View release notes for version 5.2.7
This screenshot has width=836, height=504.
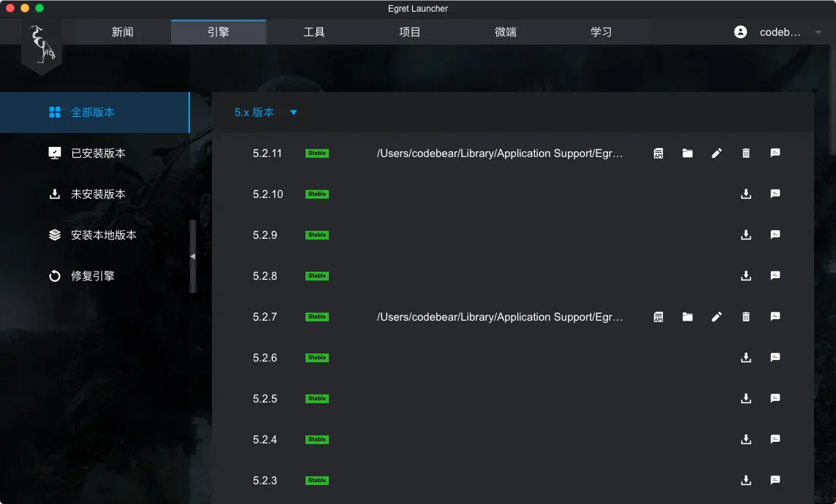(775, 317)
